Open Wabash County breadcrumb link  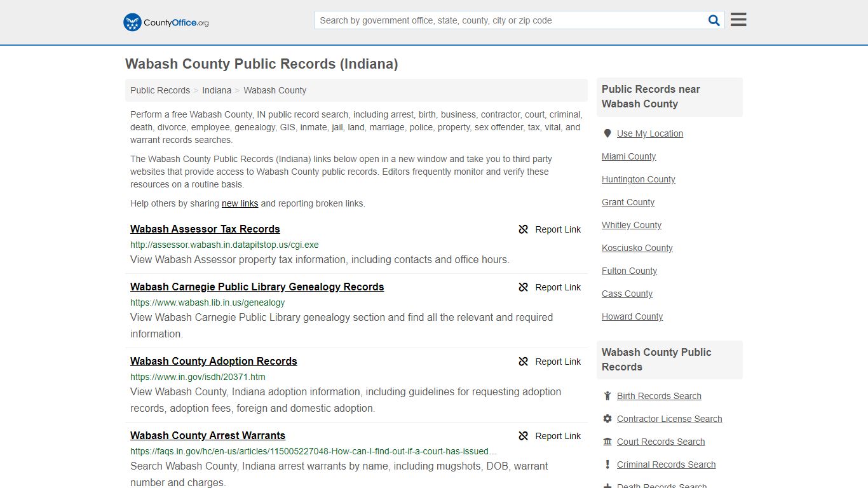click(x=275, y=90)
